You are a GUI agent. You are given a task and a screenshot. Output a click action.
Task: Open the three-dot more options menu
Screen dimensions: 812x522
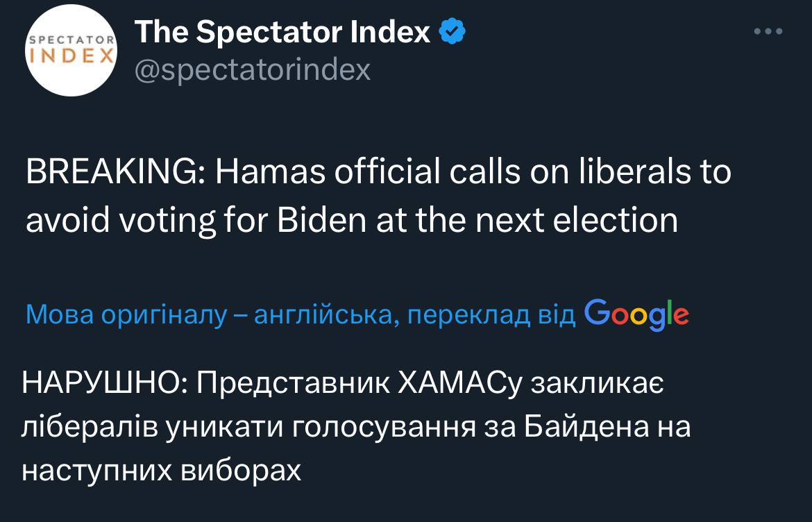click(769, 32)
